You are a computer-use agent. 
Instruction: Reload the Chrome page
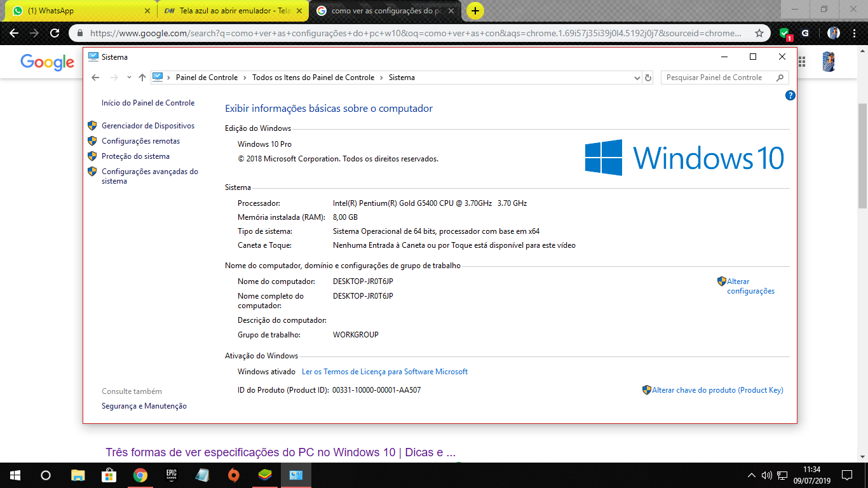point(55,33)
